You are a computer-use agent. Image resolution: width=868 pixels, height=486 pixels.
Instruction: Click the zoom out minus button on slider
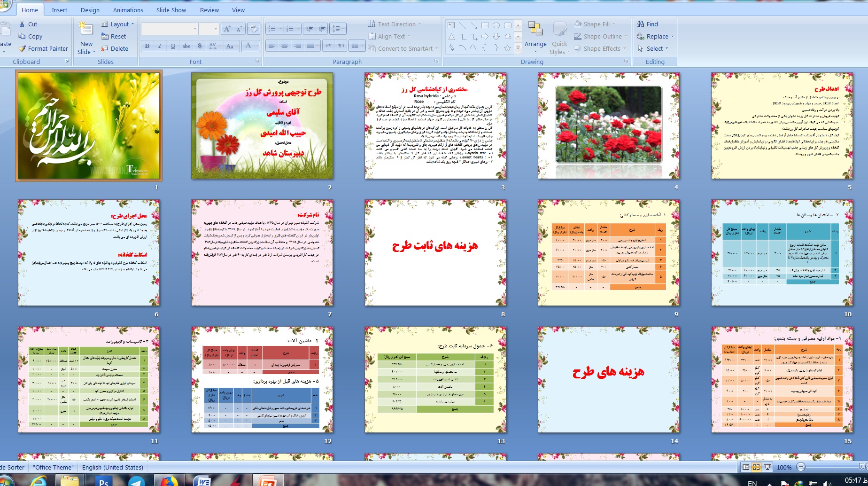pos(801,467)
